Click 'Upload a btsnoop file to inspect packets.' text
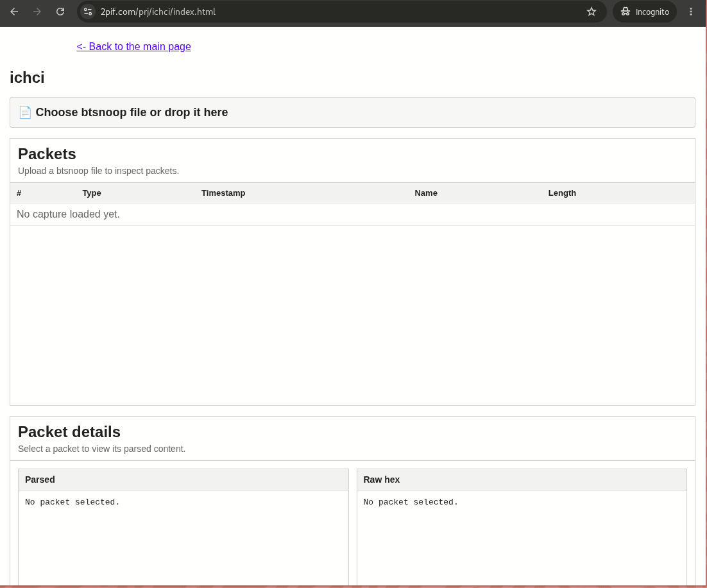The image size is (707, 588). [x=98, y=171]
